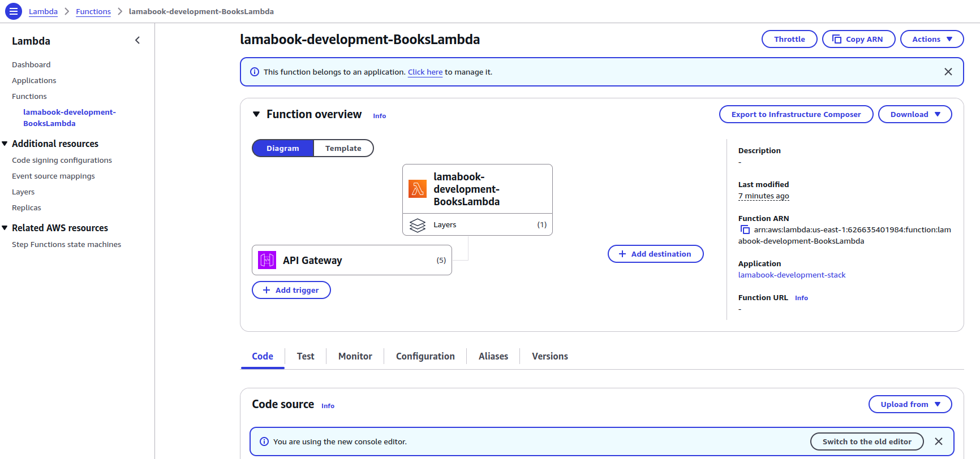Click Export to Infrastructure Composer
The width and height of the screenshot is (980, 459).
(796, 114)
